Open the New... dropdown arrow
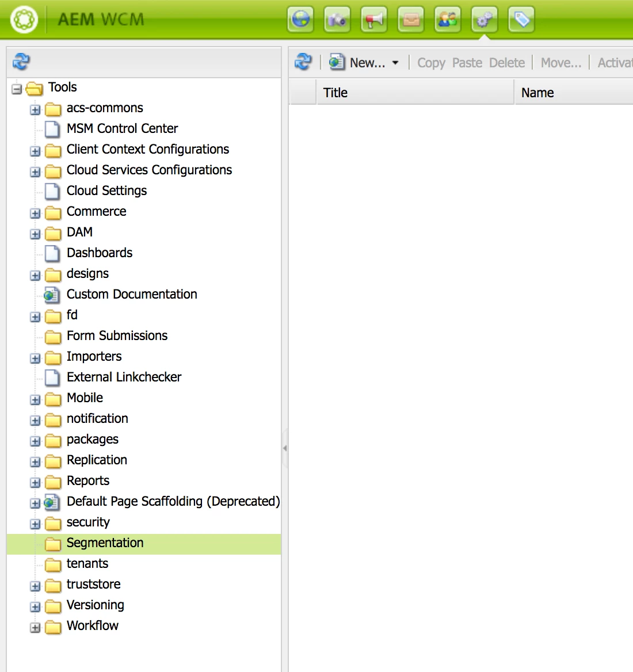The height and width of the screenshot is (672, 633). (x=395, y=63)
